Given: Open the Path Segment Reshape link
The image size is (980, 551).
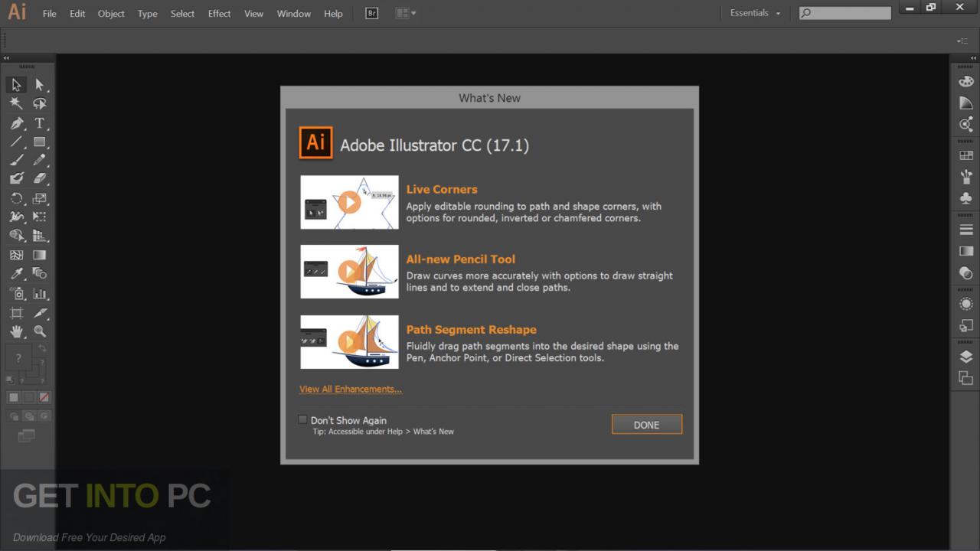Looking at the screenshot, I should (472, 329).
